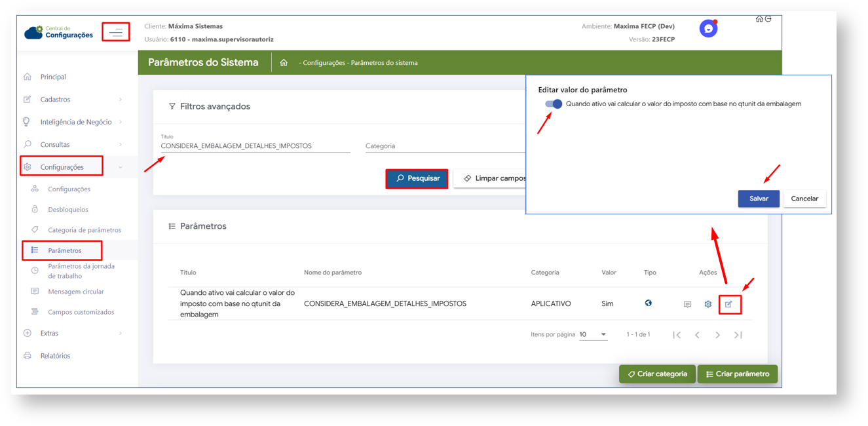
Task: Jump to last page of parameters
Action: click(738, 335)
